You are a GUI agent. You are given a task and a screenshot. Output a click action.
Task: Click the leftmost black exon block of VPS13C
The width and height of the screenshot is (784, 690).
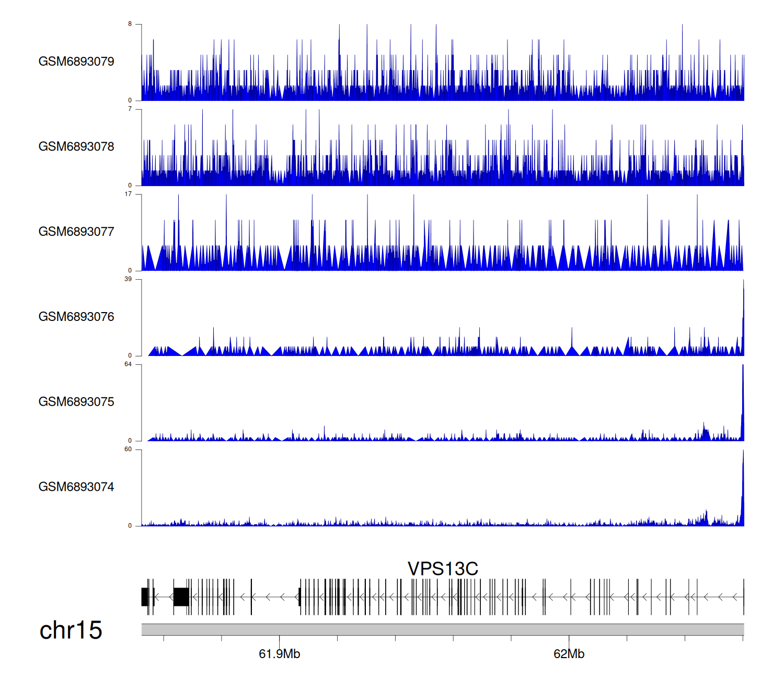(145, 597)
